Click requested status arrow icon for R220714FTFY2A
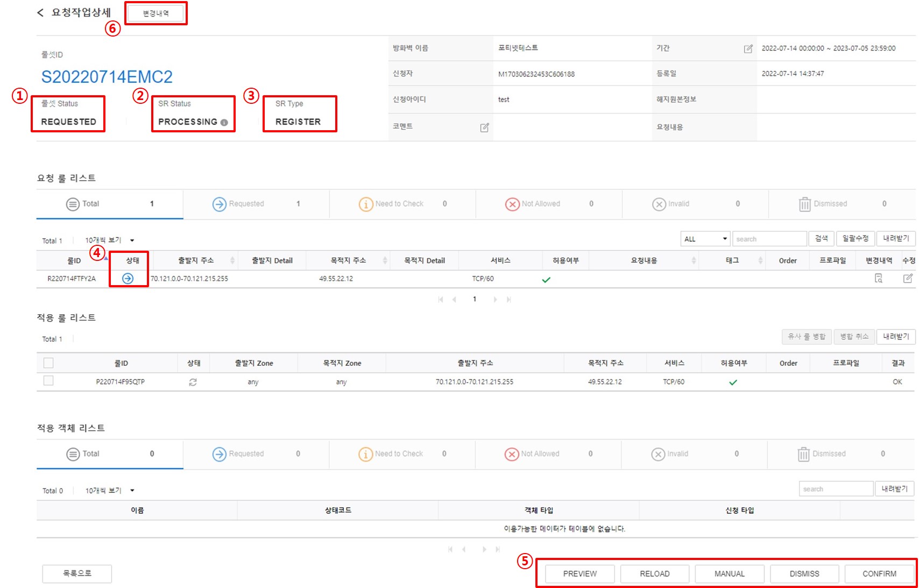Screen dimensions: 919x588 [128, 279]
